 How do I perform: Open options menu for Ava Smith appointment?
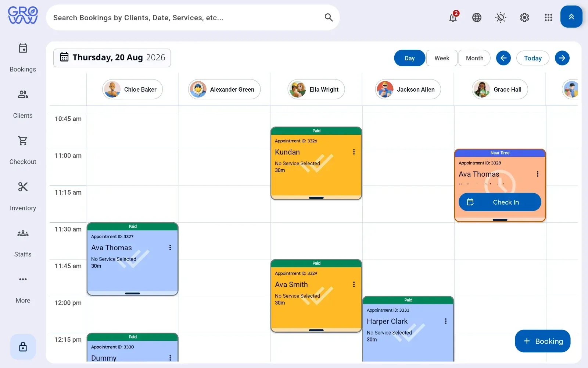(354, 284)
